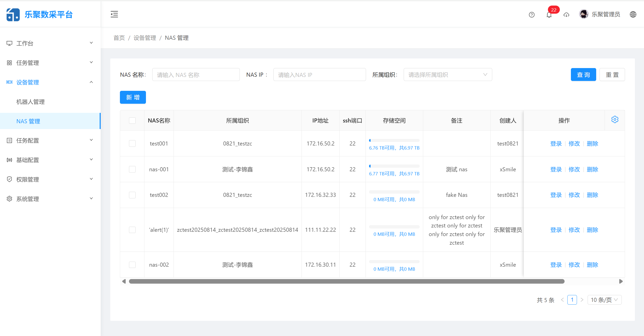Screen dimensions: 644x336
Task: Select 机器人管理 in the sidebar
Action: coord(30,102)
